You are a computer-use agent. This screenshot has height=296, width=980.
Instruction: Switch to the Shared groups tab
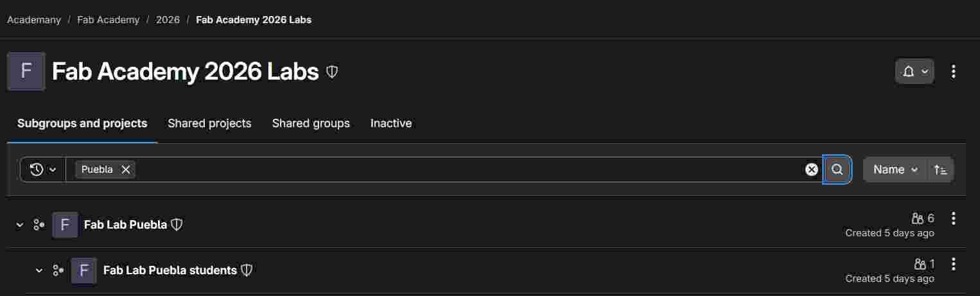[x=311, y=123]
